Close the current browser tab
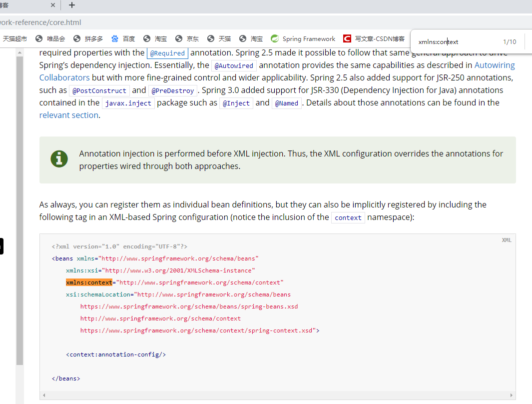Image resolution: width=532 pixels, height=404 pixels. [x=52, y=5]
